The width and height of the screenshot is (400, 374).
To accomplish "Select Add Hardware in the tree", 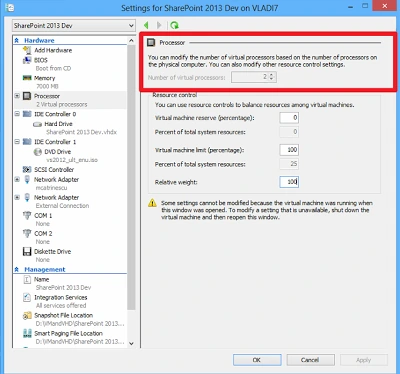I will point(53,50).
